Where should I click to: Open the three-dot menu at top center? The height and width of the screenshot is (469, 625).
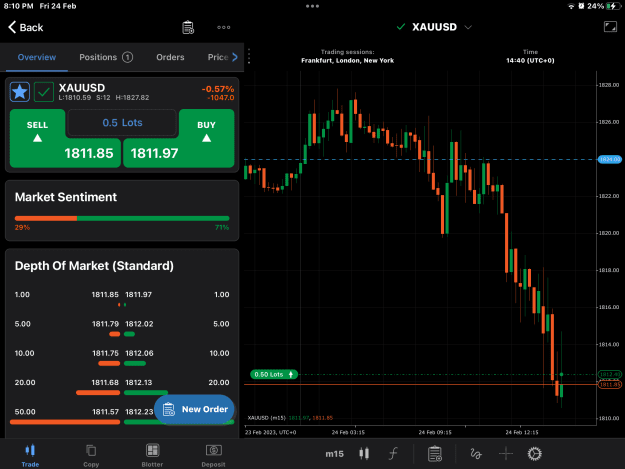(312, 6)
